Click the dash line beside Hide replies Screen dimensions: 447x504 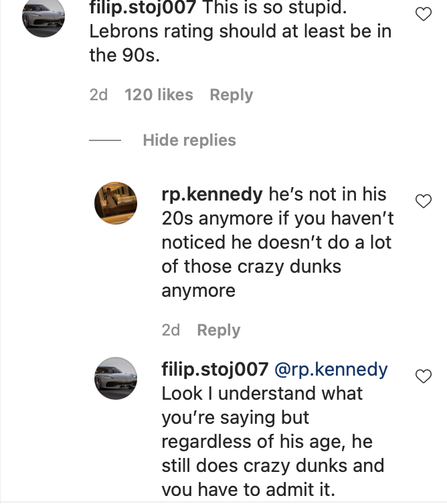tap(105, 141)
